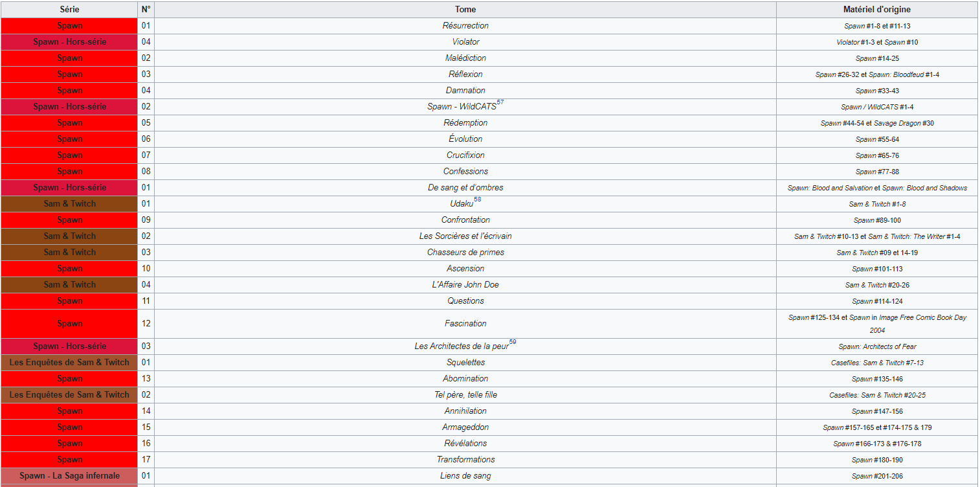Click the "Spawn #201-206" source cell
The height and width of the screenshot is (487, 980).
pos(877,476)
